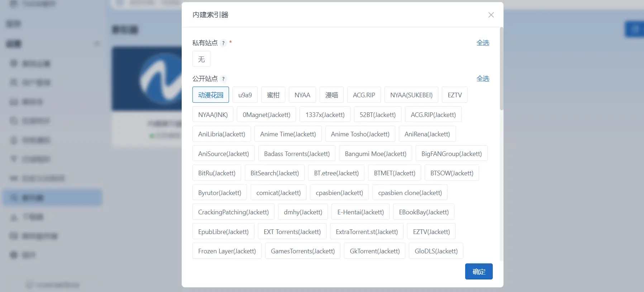Close the 内建索引器 dialog

[x=491, y=15]
